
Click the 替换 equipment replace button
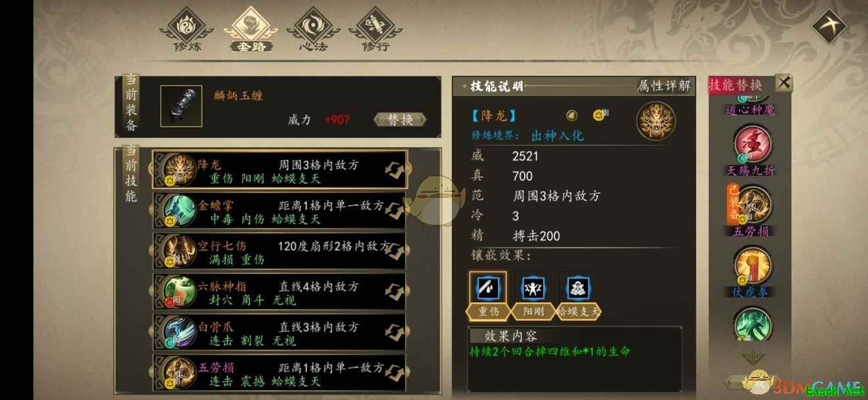pyautogui.click(x=400, y=120)
